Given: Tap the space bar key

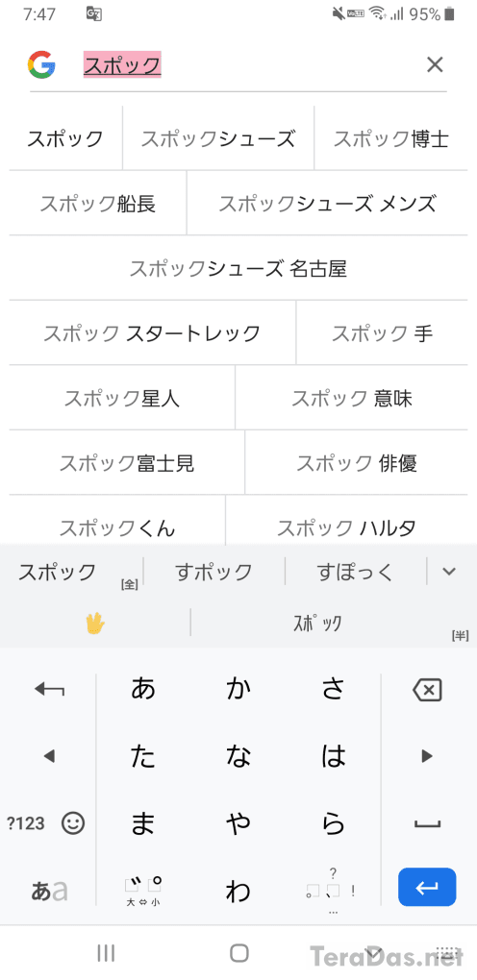Looking at the screenshot, I should coord(428,823).
